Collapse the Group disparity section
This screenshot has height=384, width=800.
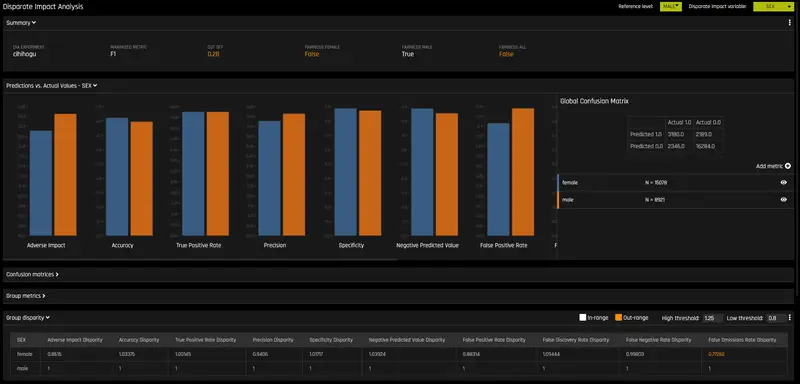point(28,318)
